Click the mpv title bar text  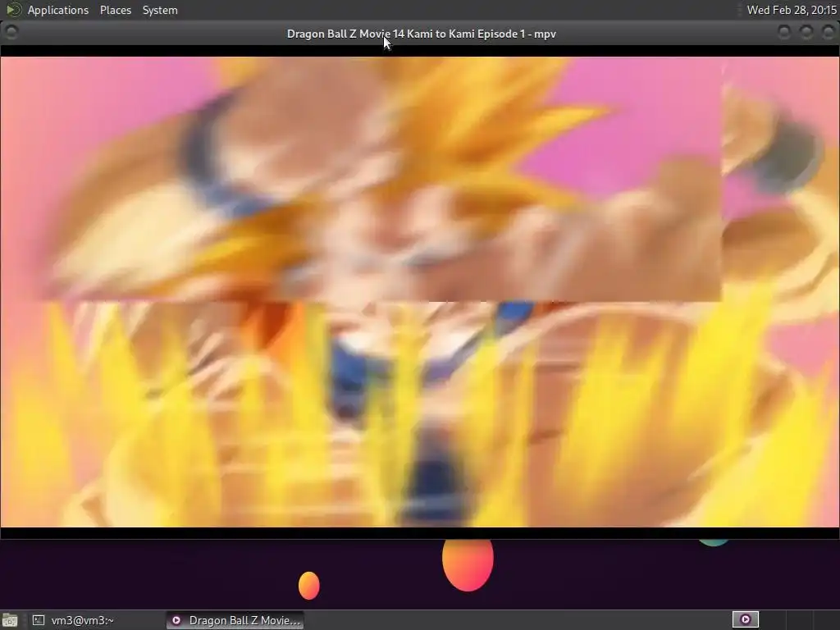[422, 34]
